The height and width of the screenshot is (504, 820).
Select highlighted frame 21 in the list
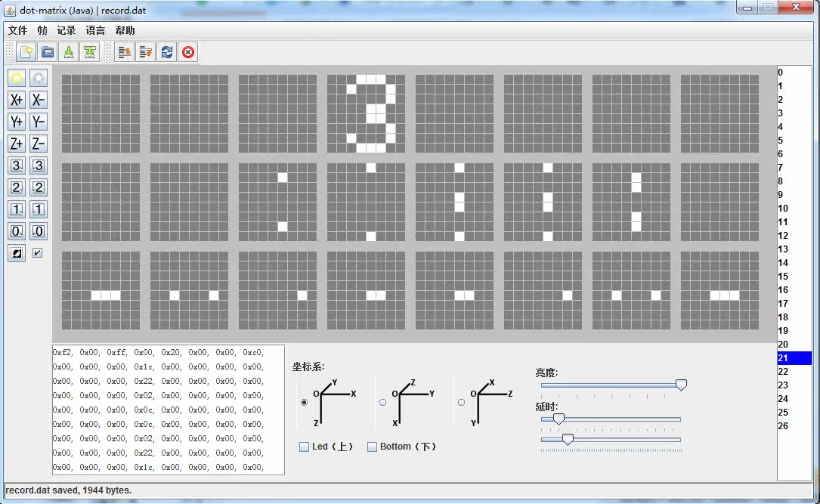(794, 357)
